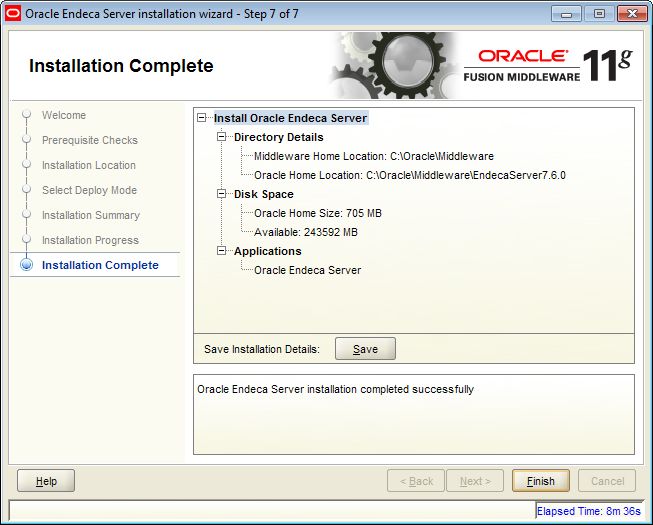Click the Installation Location step
653x525 pixels.
[x=89, y=165]
